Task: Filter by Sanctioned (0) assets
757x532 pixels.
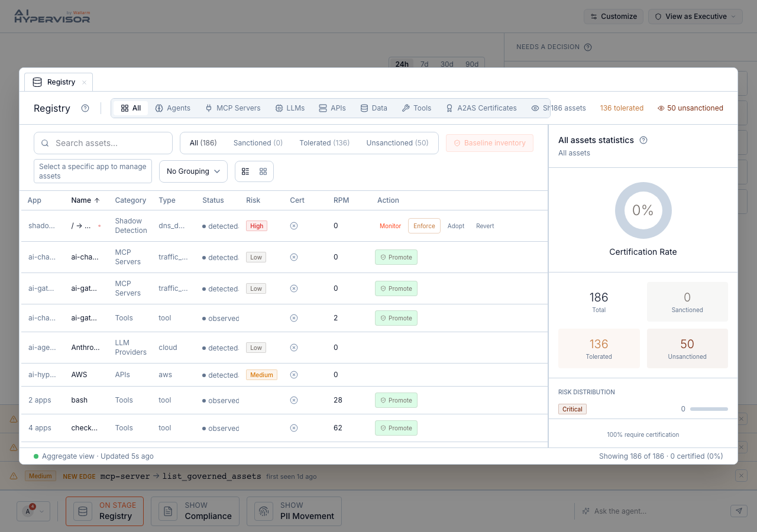Action: click(258, 143)
